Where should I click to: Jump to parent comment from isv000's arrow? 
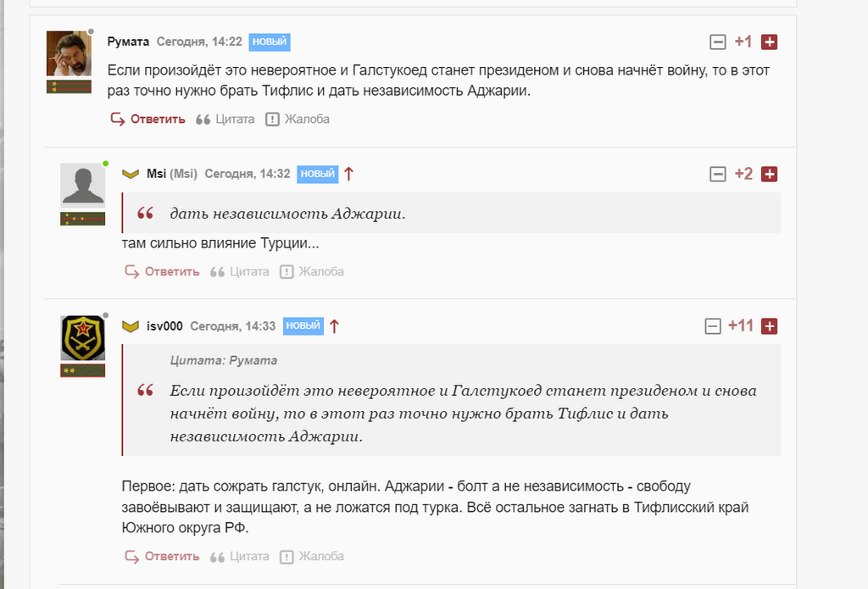click(334, 325)
